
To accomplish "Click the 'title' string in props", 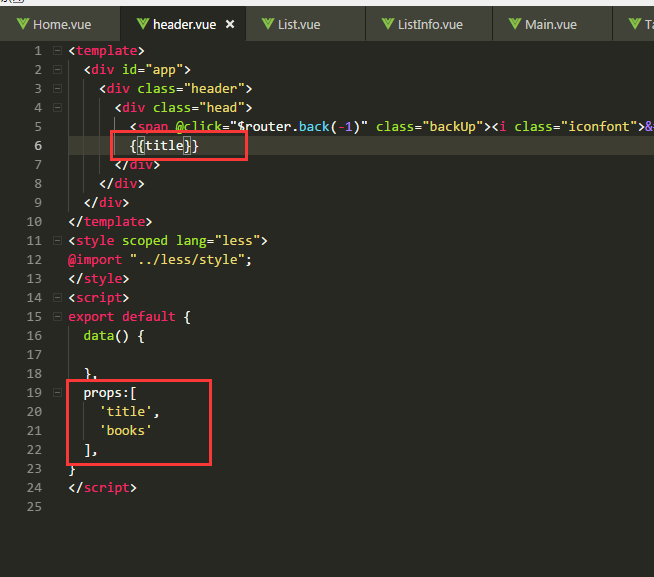I will (x=126, y=412).
